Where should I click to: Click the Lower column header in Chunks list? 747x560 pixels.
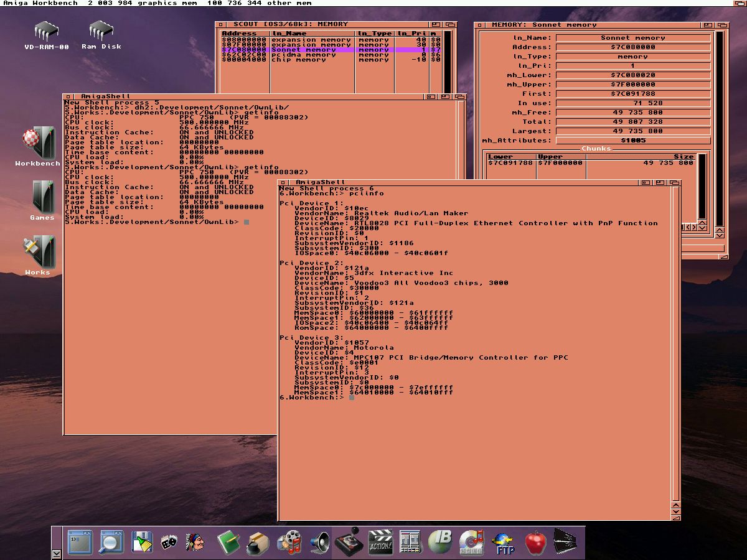tap(511, 157)
